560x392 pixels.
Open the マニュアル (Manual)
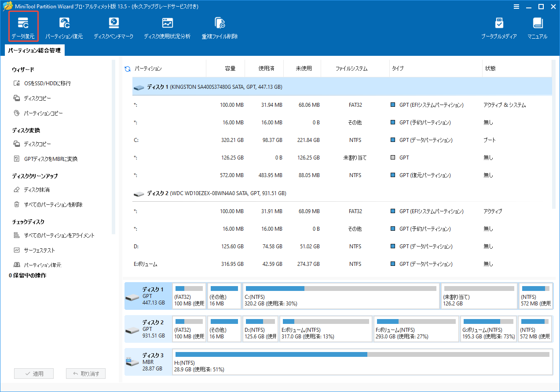(x=537, y=26)
